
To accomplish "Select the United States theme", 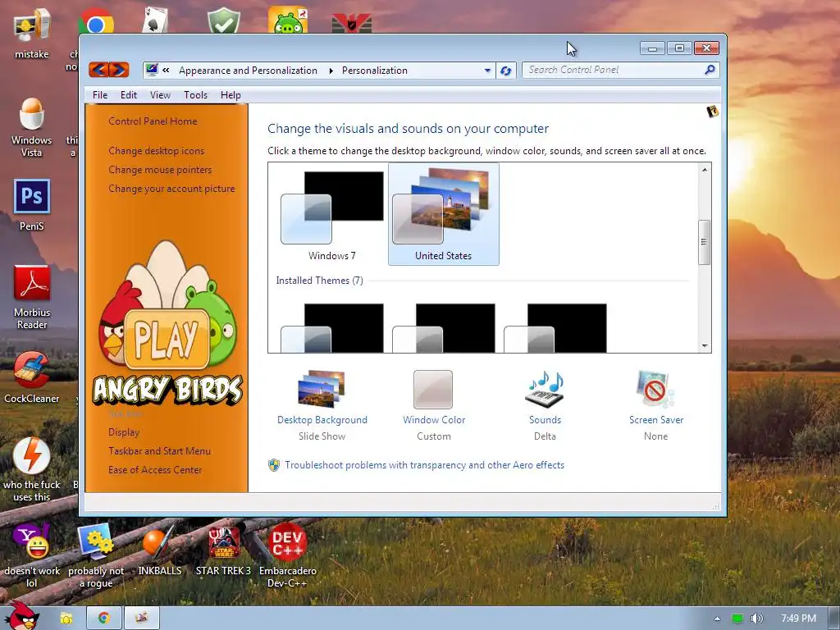I will click(x=444, y=214).
